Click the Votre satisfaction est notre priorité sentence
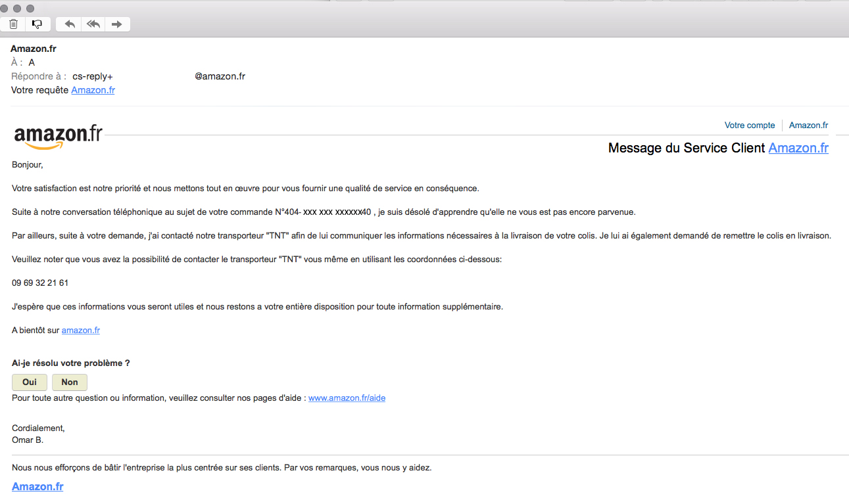Viewport: 849px width, 504px height. 245,189
